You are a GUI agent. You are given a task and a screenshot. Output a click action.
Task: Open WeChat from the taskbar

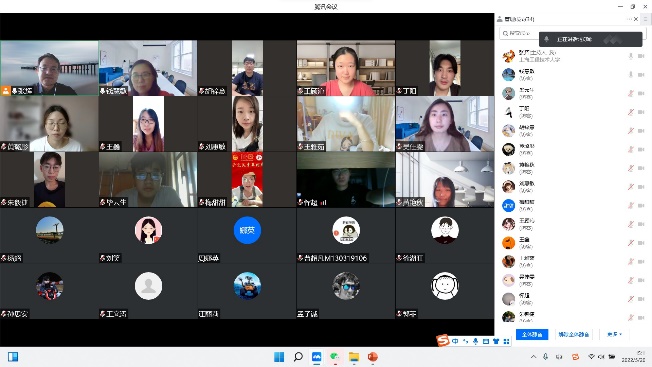[335, 357]
